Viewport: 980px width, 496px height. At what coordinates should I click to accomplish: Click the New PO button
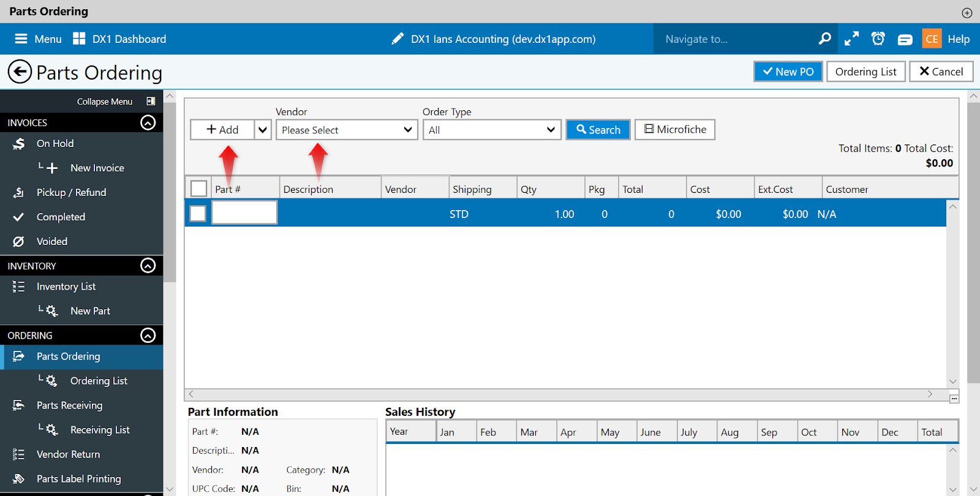[788, 72]
